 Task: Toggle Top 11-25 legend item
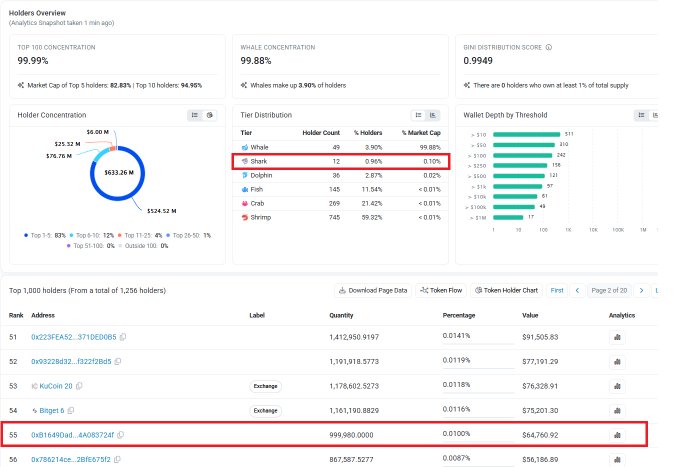pos(140,235)
